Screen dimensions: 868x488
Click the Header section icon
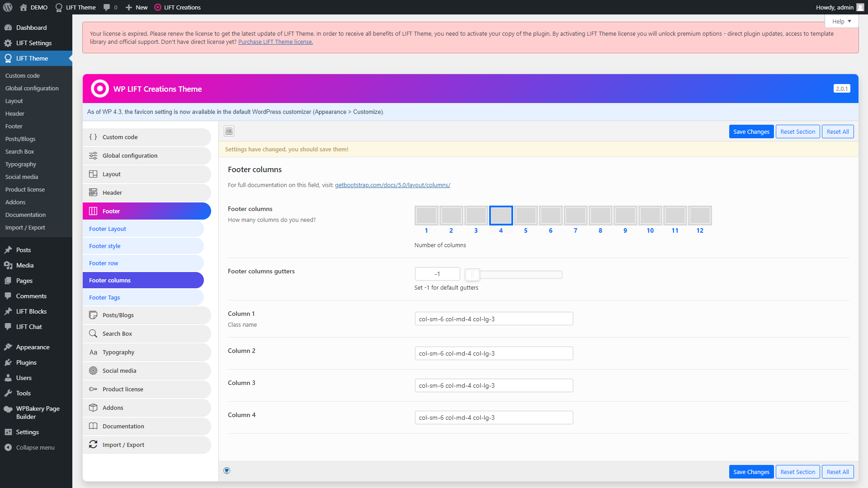click(x=93, y=192)
